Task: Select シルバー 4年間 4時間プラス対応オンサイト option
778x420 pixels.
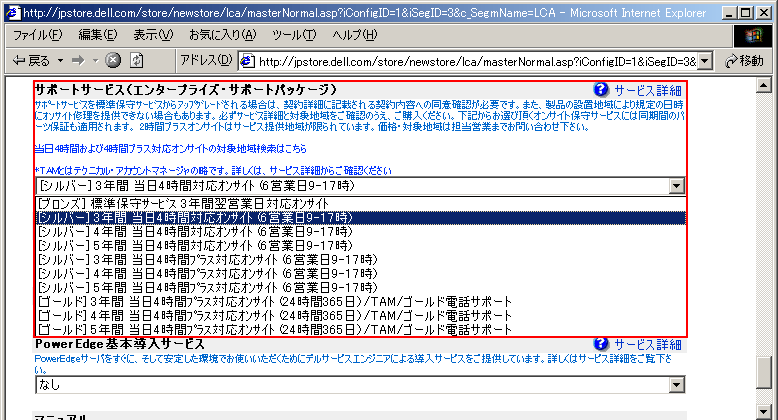Action: pyautogui.click(x=361, y=273)
